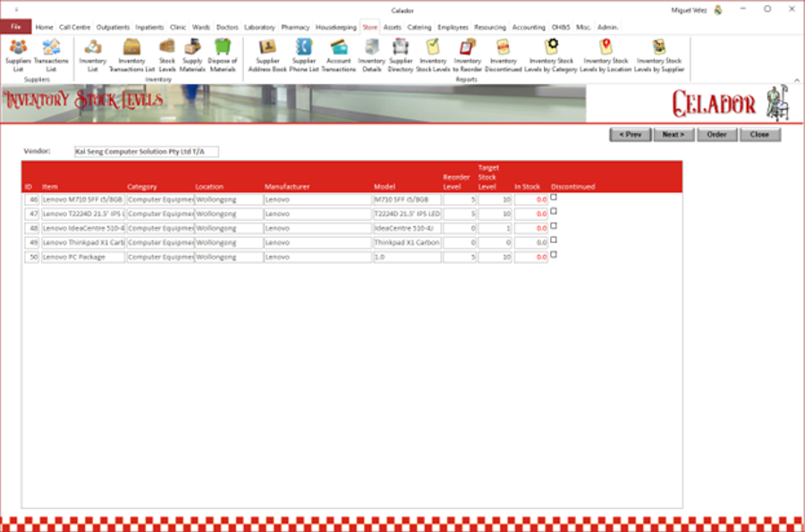Switch to the Pharmacy ribbon tab
This screenshot has width=805, height=532.
point(295,28)
